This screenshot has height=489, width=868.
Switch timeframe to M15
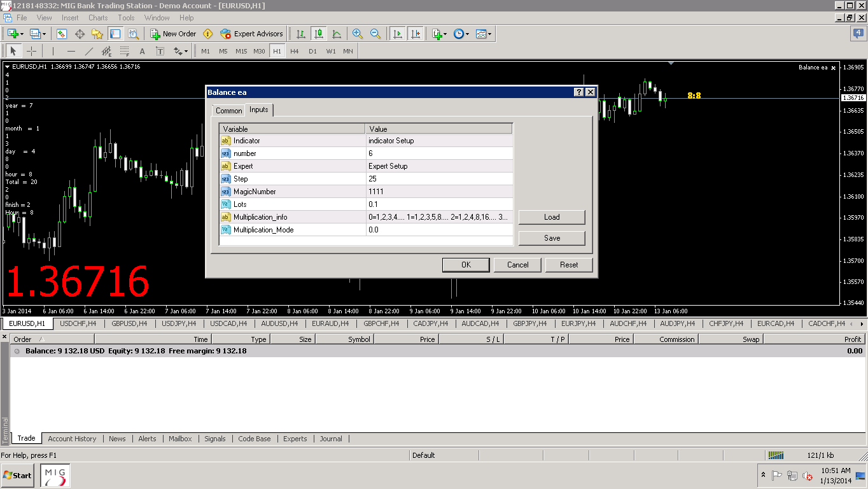[241, 51]
